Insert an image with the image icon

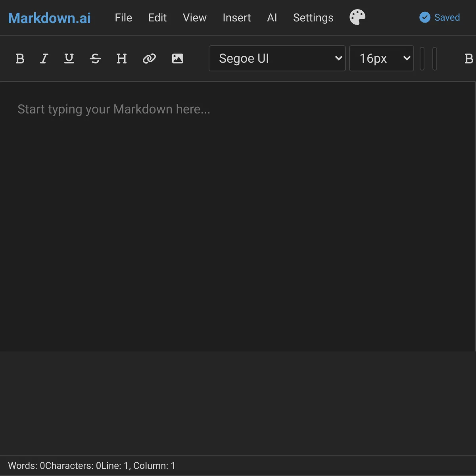[178, 58]
